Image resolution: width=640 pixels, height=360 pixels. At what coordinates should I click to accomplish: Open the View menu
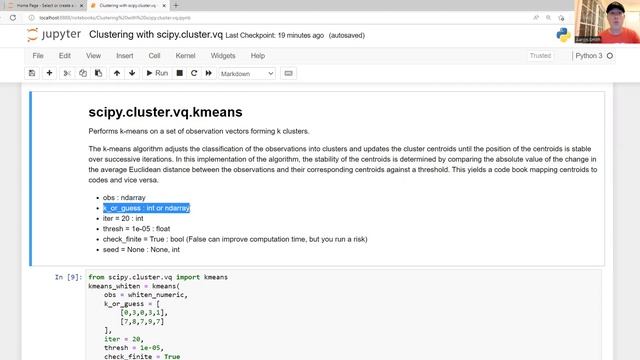(x=93, y=56)
